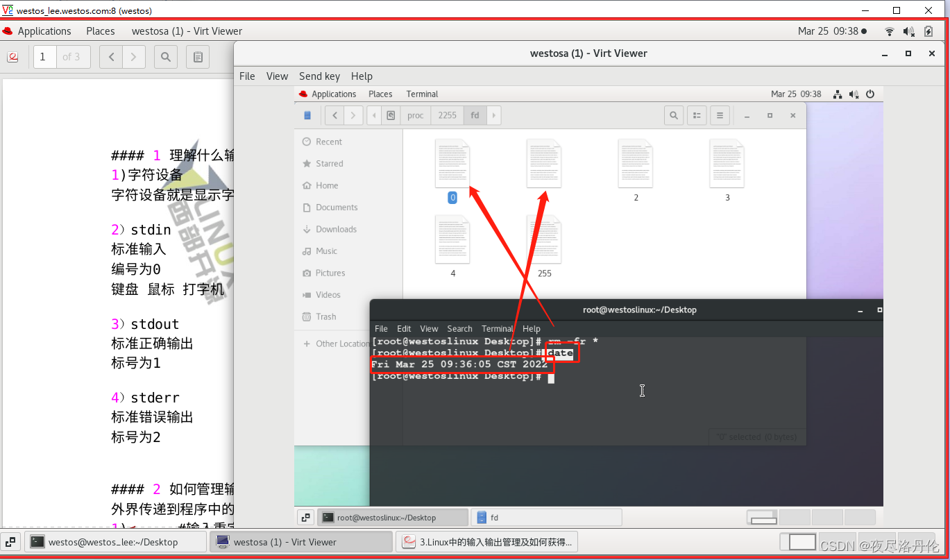Click outer taskbar westosa Virt Viewer button

[300, 542]
